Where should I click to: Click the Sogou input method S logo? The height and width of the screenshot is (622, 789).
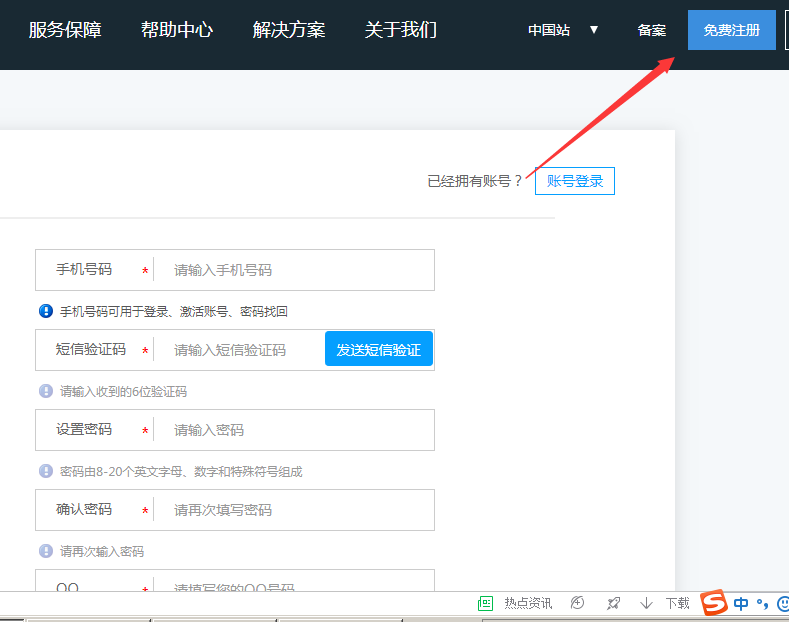pos(713,603)
